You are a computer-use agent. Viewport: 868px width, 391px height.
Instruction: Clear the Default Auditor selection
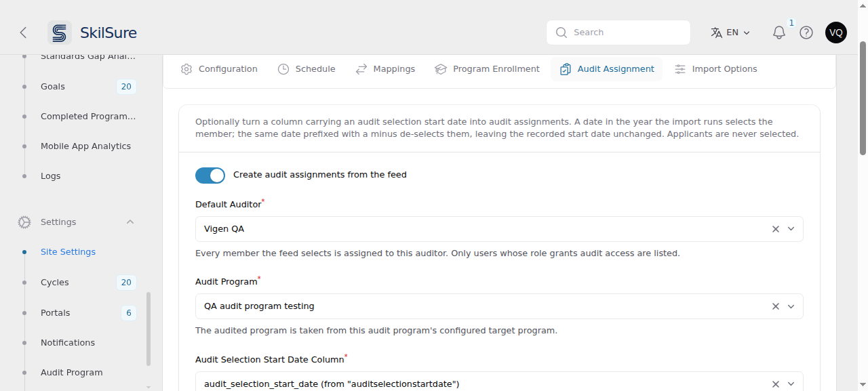point(776,229)
